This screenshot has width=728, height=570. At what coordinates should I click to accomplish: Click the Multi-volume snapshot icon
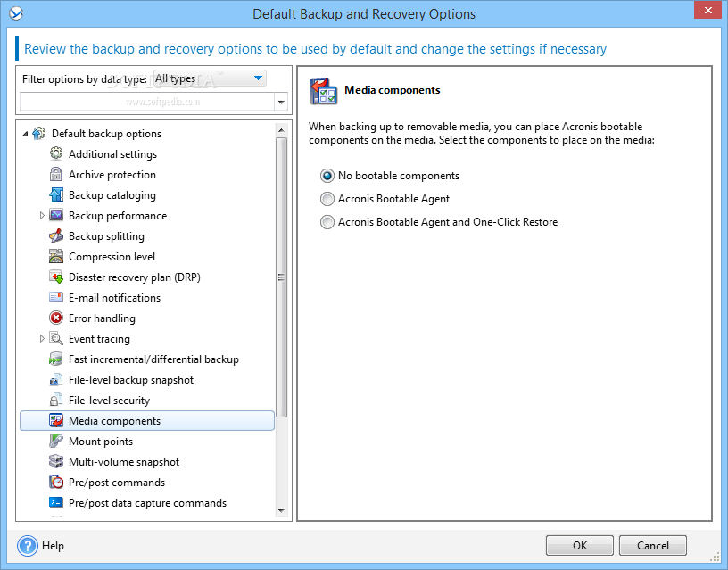coord(55,461)
